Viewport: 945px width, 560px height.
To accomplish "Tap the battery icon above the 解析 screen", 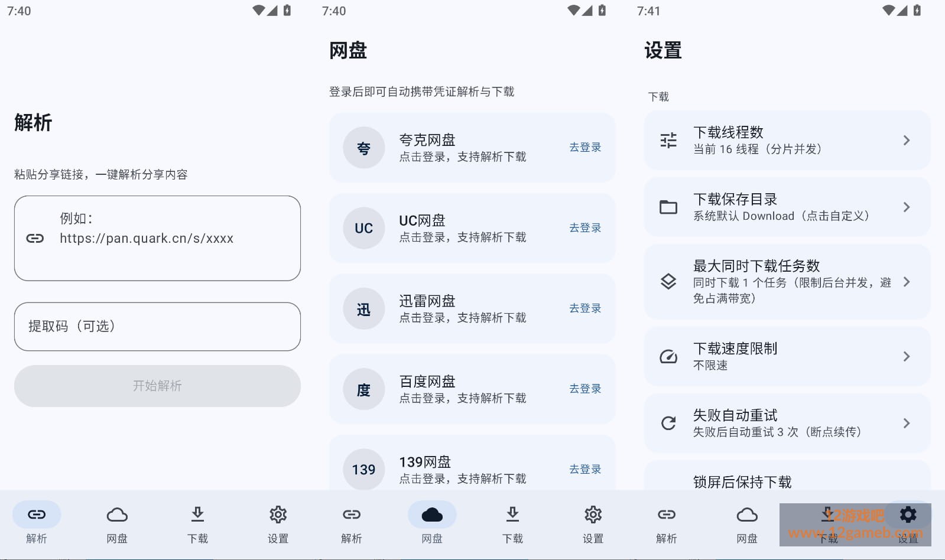I will tap(287, 10).
